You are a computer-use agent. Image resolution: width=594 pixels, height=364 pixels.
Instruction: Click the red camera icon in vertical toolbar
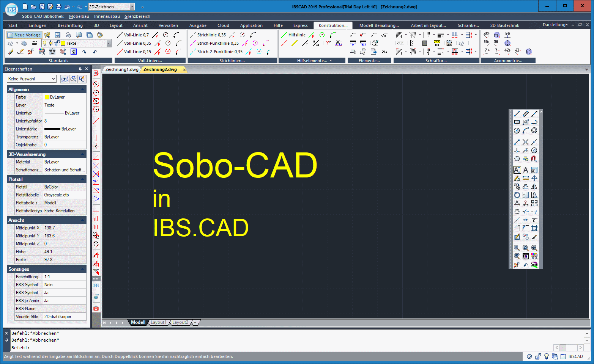point(96,309)
